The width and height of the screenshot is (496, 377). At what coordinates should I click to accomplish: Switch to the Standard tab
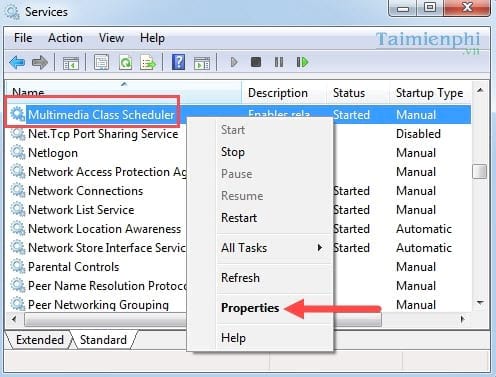[x=103, y=340]
